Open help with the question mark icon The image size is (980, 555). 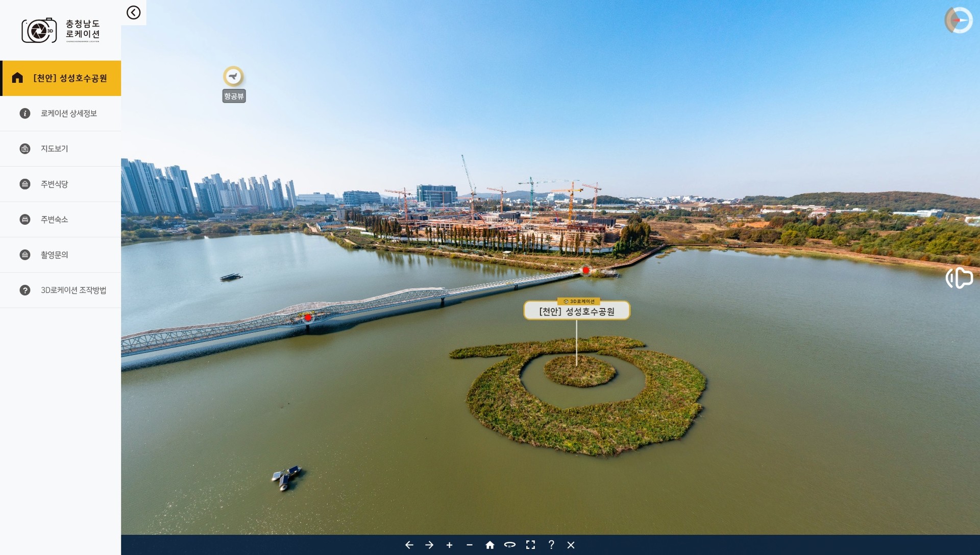(551, 545)
